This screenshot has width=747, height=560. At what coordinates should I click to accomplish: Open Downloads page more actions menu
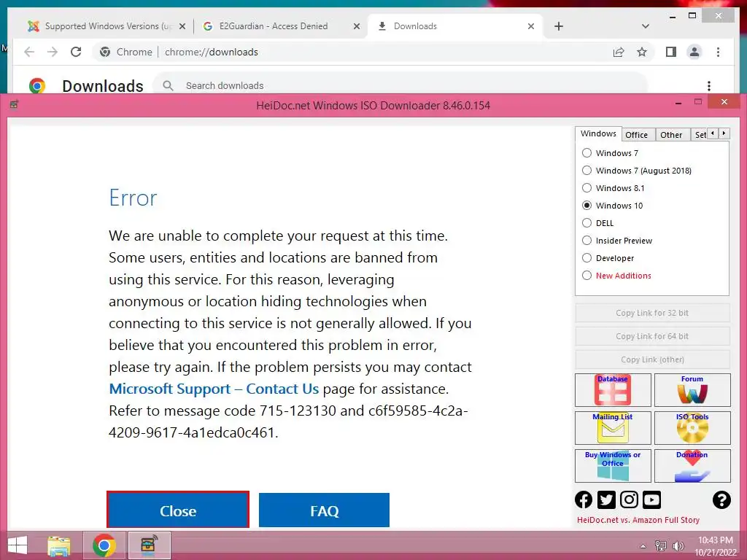click(x=709, y=86)
